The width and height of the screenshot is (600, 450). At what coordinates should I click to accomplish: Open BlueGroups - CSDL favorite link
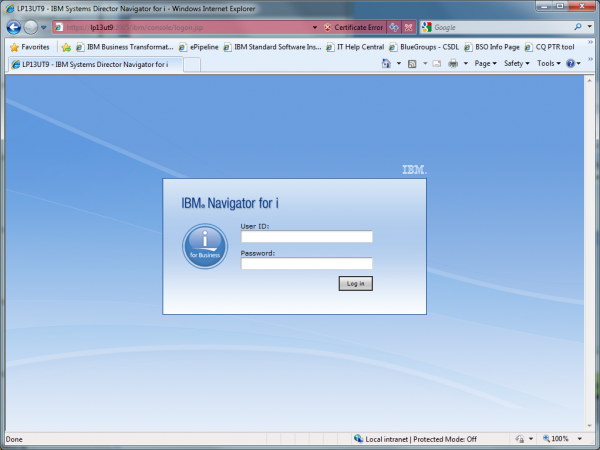coord(424,47)
